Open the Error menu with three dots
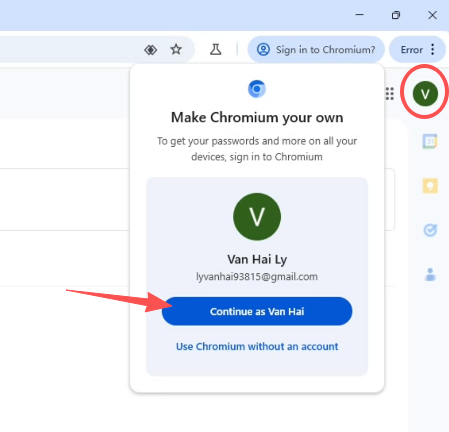 (x=417, y=50)
